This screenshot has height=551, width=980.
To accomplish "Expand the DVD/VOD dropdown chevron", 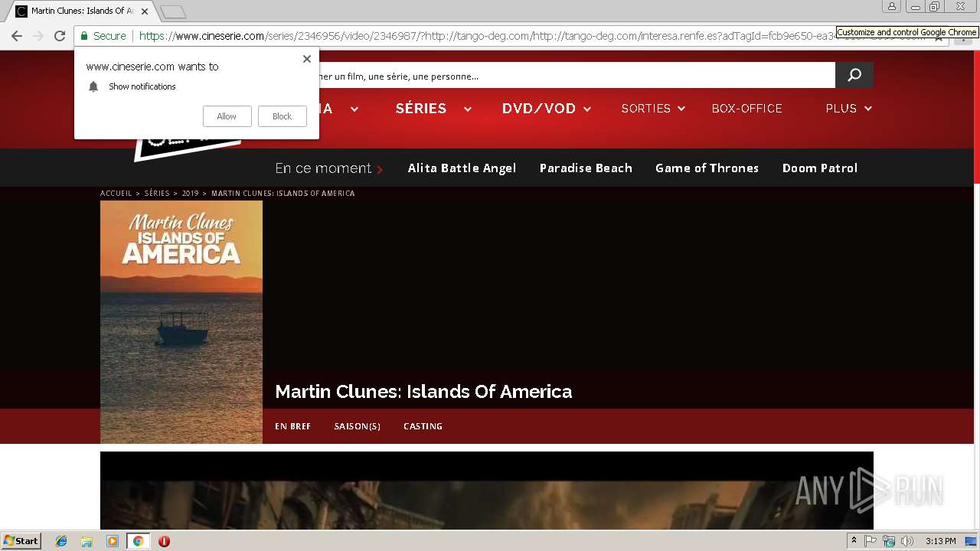I will pyautogui.click(x=587, y=109).
